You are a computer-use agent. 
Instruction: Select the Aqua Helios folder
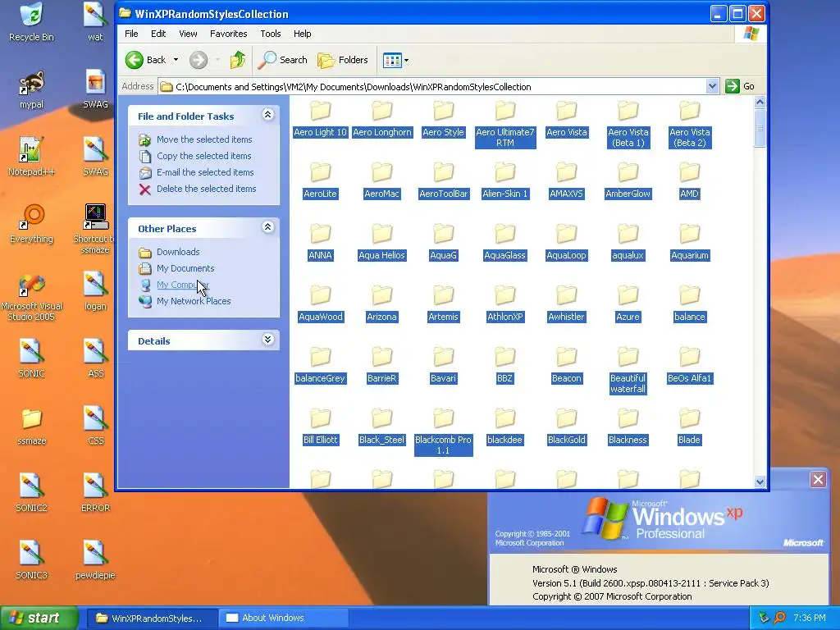(x=382, y=242)
